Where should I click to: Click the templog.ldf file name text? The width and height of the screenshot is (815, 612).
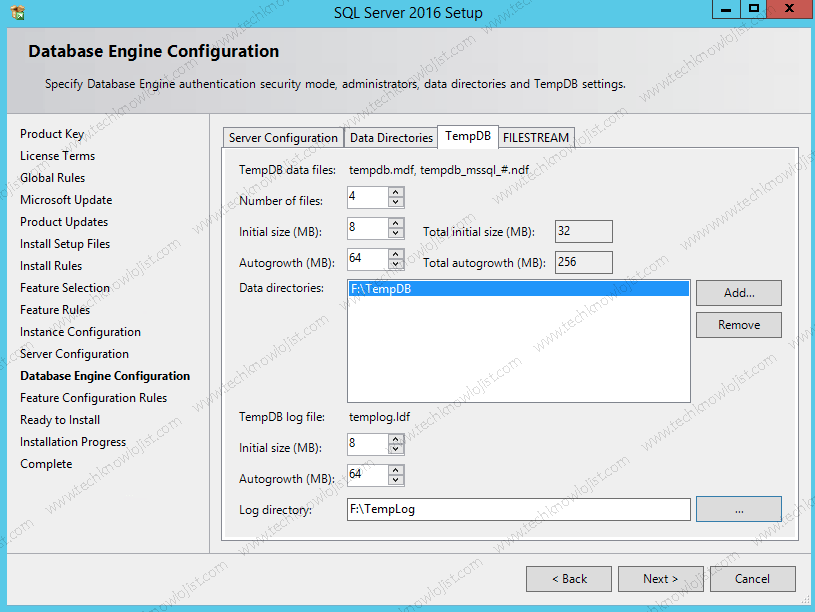(379, 417)
